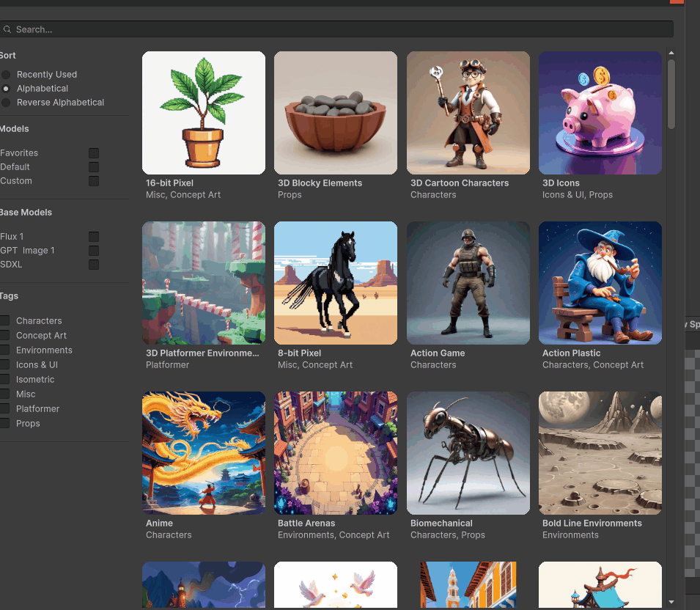Image resolution: width=700 pixels, height=610 pixels.
Task: Pick the 3D Icons piggy bank thumbnail
Action: (600, 113)
